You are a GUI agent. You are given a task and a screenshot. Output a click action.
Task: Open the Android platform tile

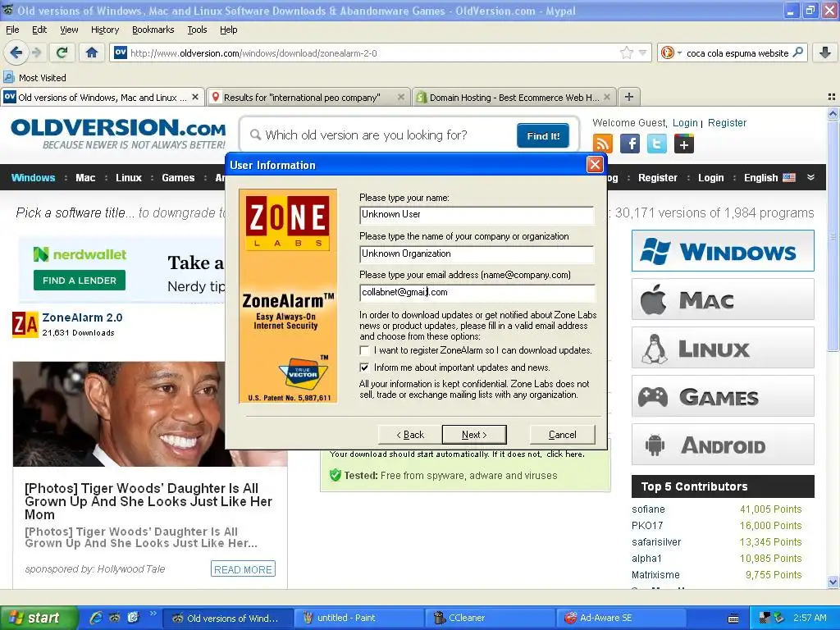723,445
